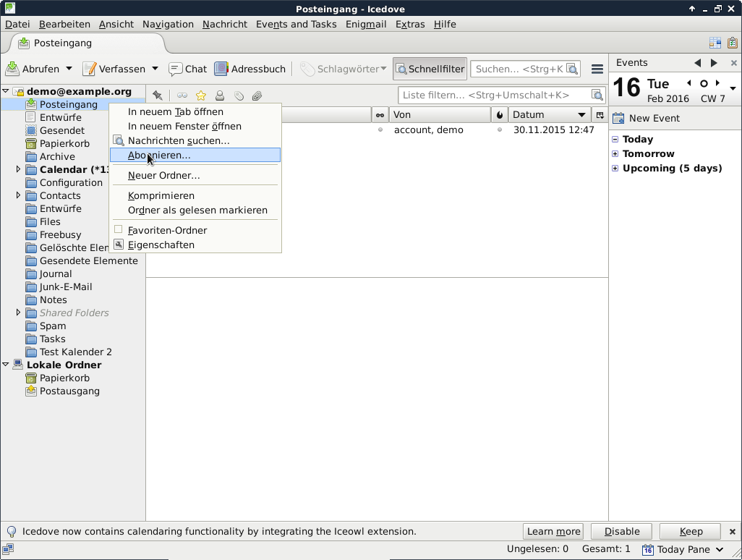This screenshot has height=560, width=742.
Task: Toggle starred messages filter icon
Action: (201, 96)
